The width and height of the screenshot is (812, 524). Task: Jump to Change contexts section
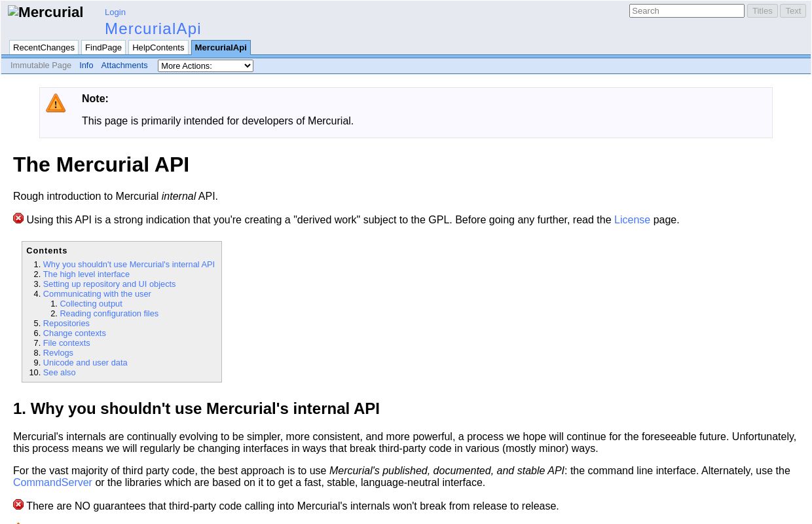[75, 333]
